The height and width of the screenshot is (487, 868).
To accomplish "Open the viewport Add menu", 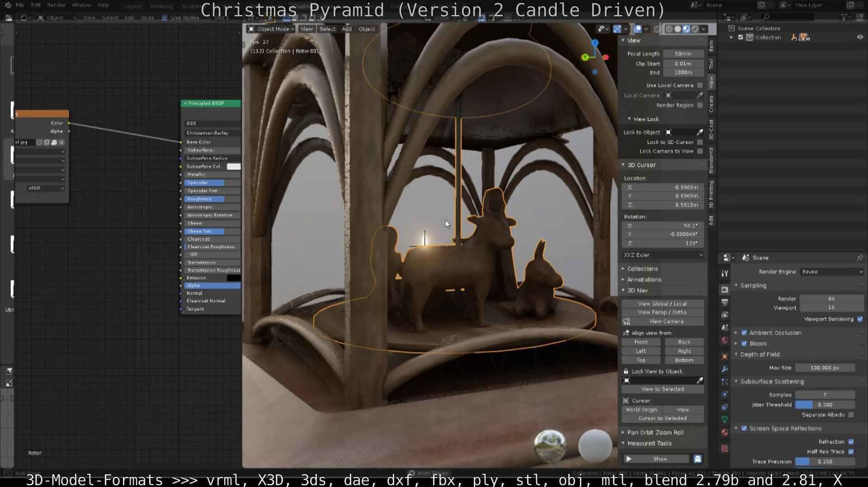I will pyautogui.click(x=347, y=29).
